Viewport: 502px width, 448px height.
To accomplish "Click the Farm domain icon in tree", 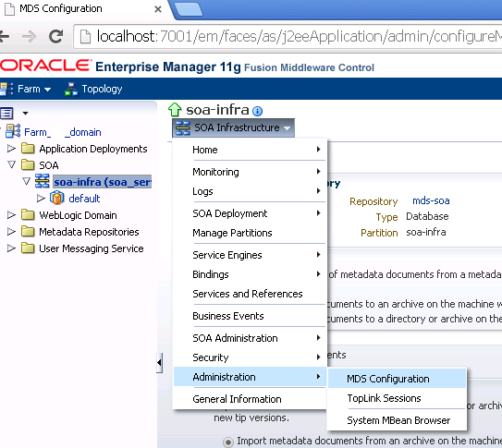I will 13,131.
